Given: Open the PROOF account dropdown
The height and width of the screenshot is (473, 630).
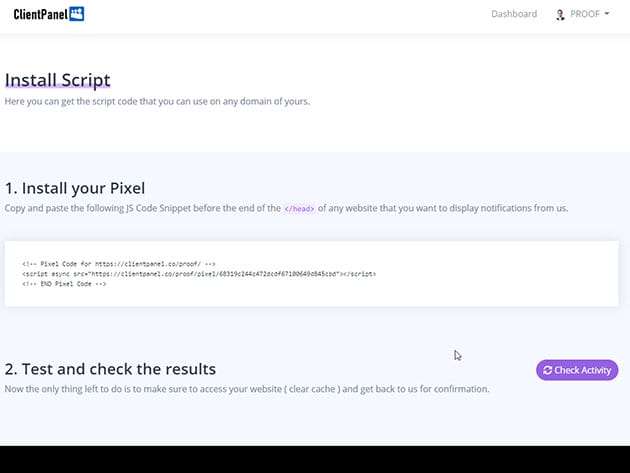Looking at the screenshot, I should 584,15.
